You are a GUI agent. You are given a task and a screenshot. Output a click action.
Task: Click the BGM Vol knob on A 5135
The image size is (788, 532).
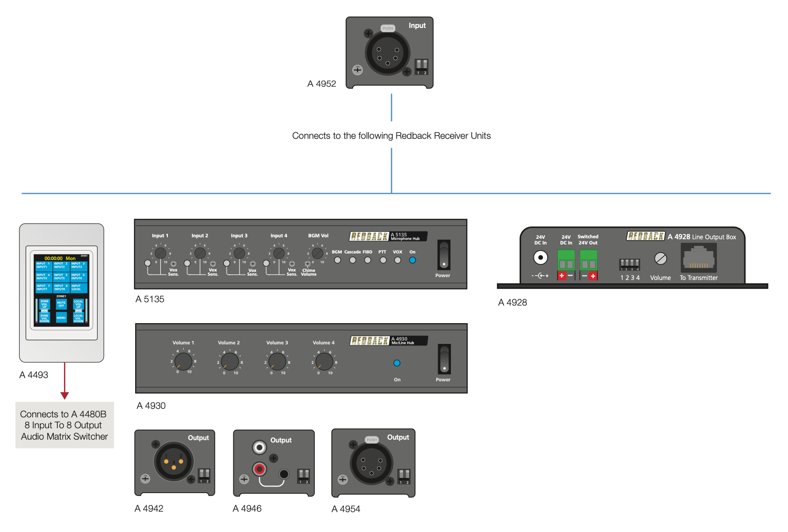pyautogui.click(x=317, y=253)
